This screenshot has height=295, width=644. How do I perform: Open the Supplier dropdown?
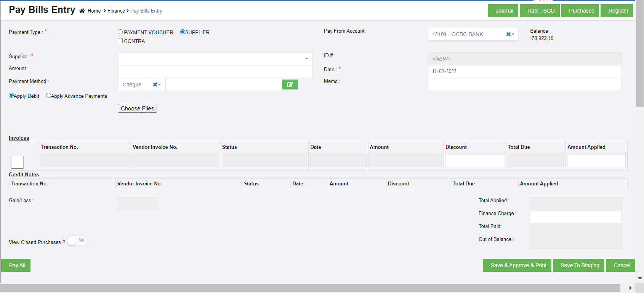(x=306, y=59)
